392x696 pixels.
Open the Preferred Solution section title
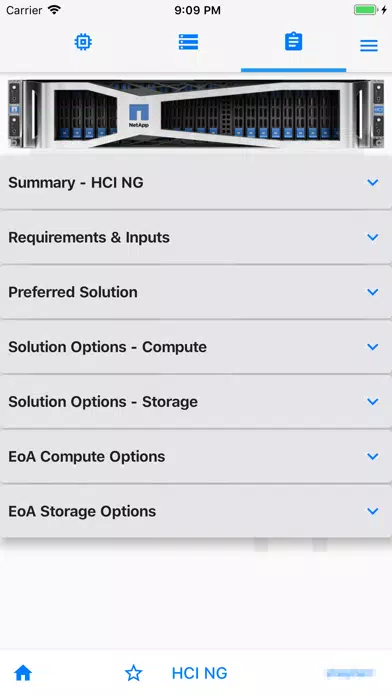point(73,292)
